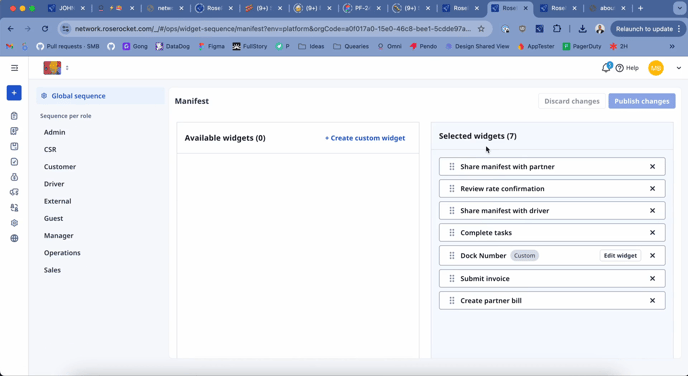This screenshot has height=376, width=688.
Task: Switch to the JOHN browser tab
Action: [x=67, y=8]
